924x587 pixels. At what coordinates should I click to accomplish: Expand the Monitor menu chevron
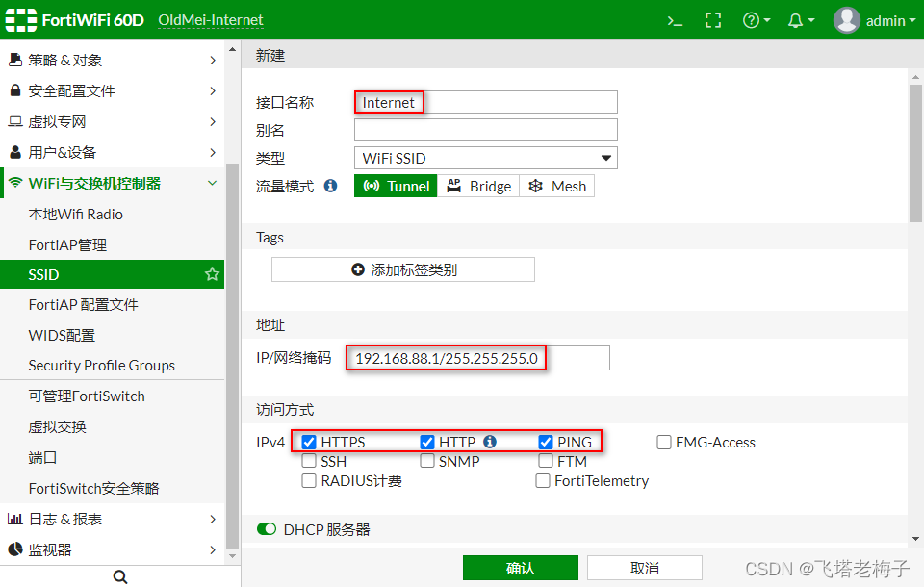[x=213, y=549]
